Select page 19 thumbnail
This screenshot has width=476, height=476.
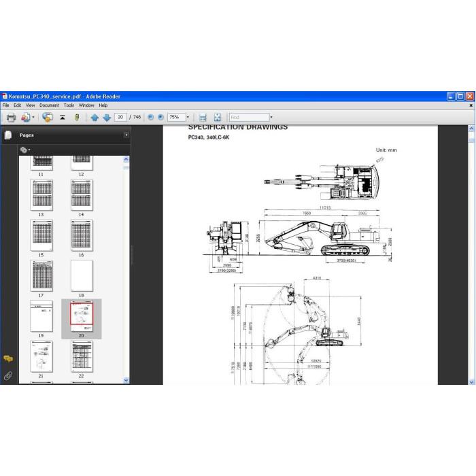[x=41, y=316]
